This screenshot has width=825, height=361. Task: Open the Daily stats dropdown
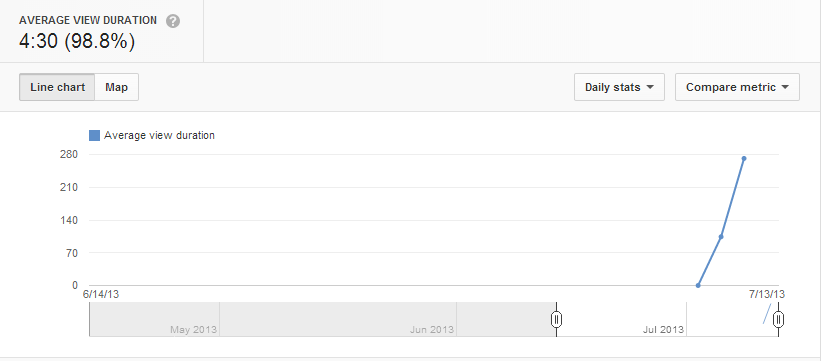619,87
